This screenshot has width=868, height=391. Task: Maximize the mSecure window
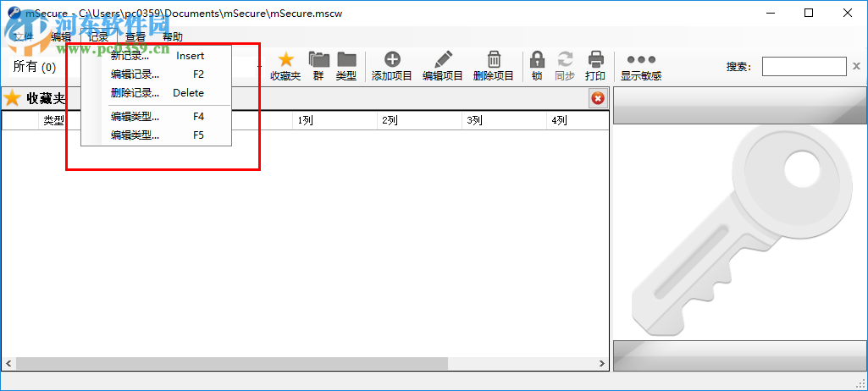pos(809,14)
